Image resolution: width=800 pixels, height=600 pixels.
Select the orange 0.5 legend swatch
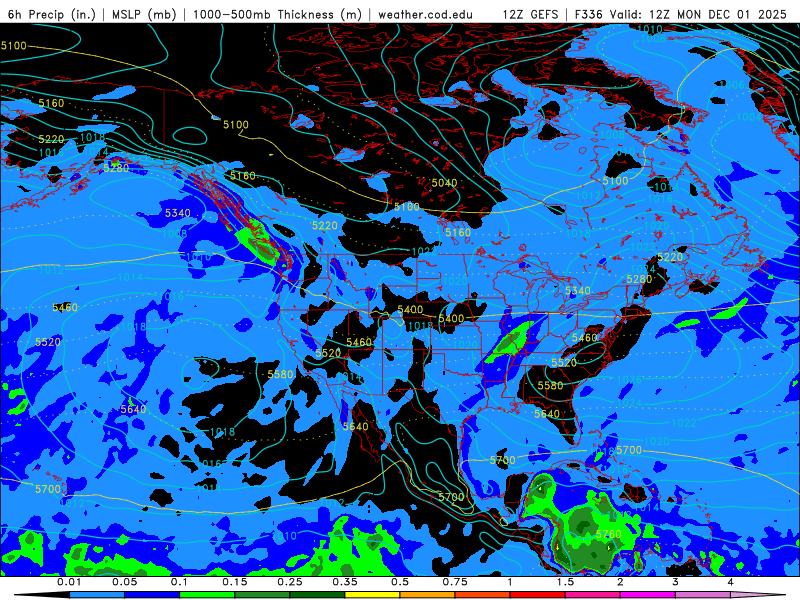pos(428,595)
